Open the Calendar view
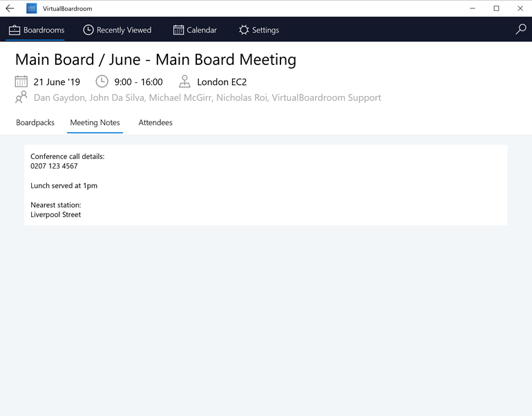 195,30
